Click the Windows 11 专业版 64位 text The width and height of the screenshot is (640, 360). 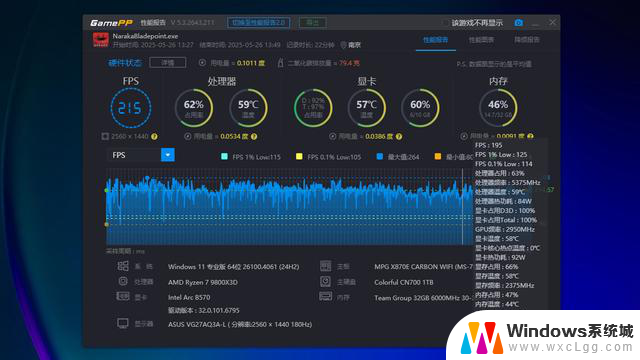(233, 267)
